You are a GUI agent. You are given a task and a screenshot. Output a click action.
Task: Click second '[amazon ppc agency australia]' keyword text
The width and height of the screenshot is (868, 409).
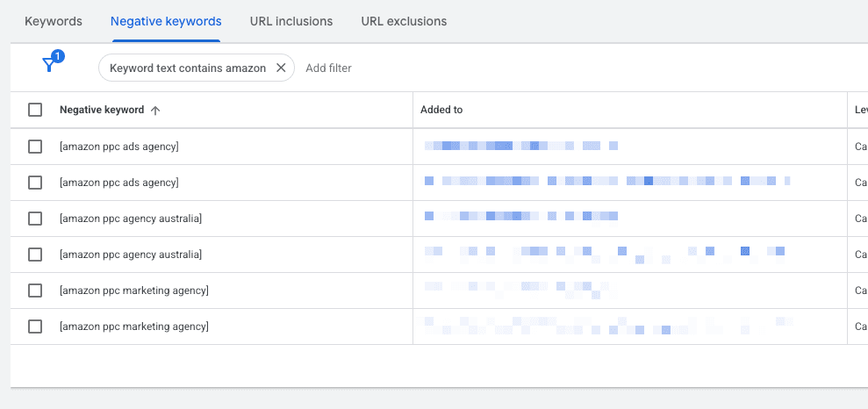coord(131,255)
